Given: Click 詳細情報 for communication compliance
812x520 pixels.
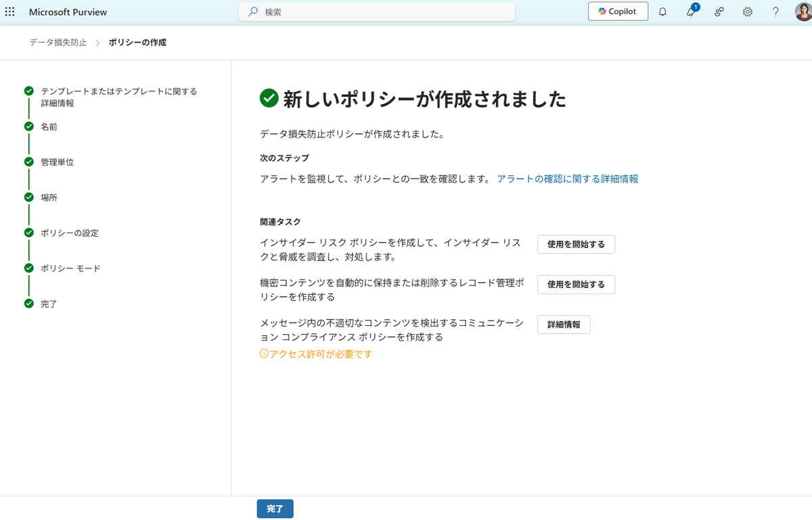Looking at the screenshot, I should pyautogui.click(x=564, y=325).
